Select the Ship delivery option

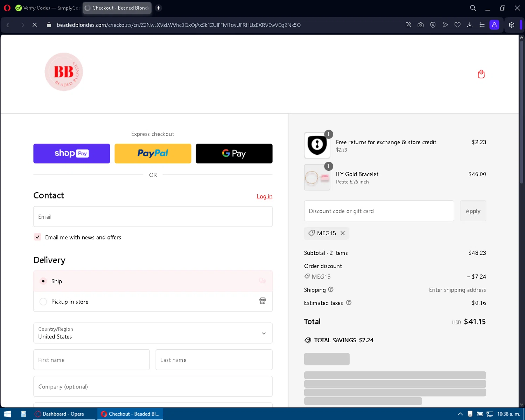pos(153,281)
